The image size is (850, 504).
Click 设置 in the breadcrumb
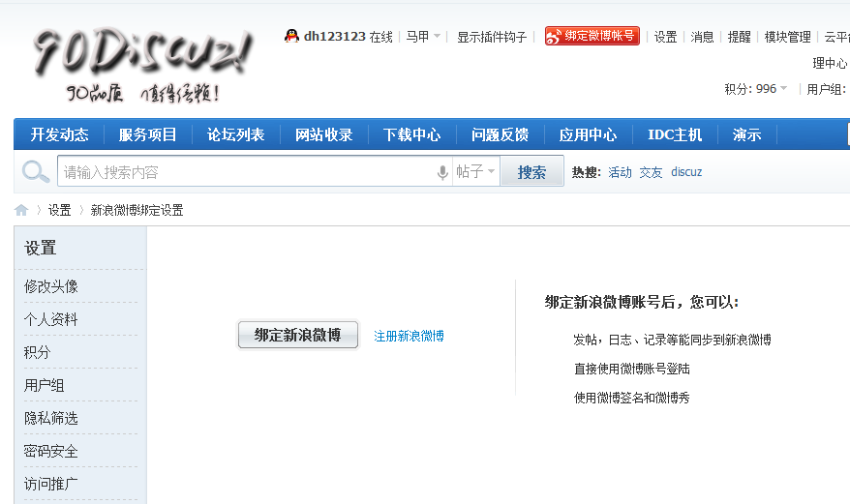tap(60, 210)
